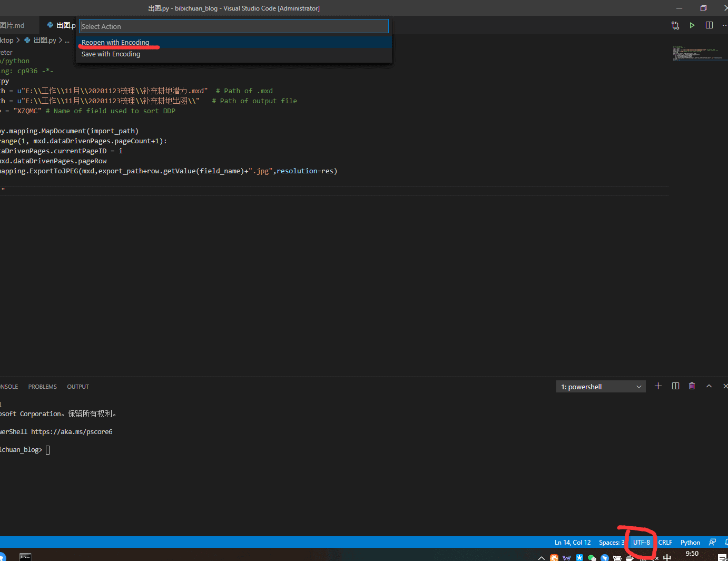Split the editor right
This screenshot has width=728, height=561.
tap(709, 25)
